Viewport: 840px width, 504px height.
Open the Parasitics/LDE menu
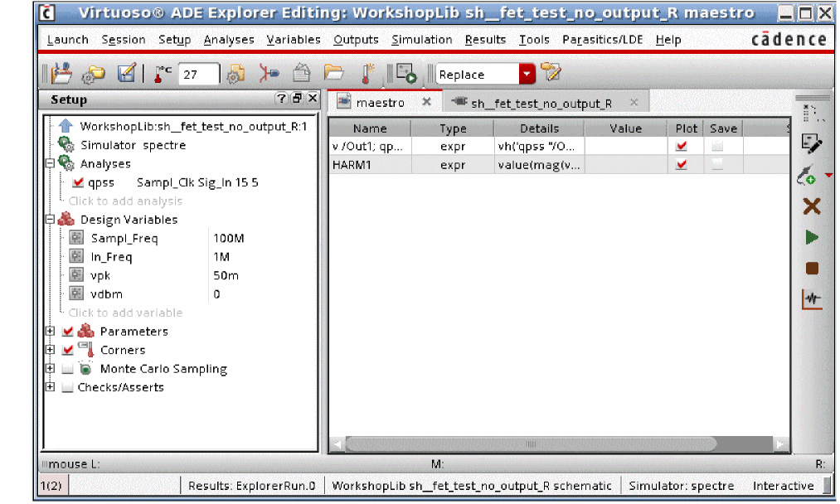coord(602,40)
